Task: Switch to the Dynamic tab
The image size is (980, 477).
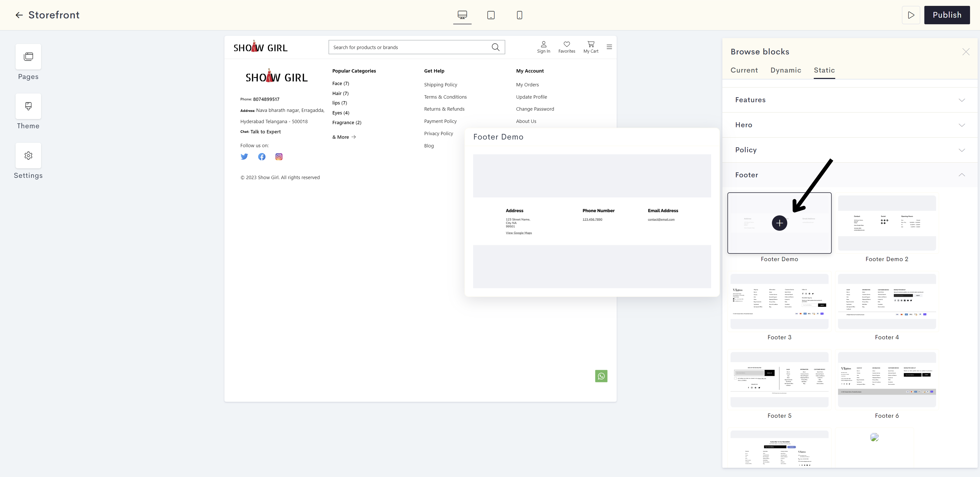Action: (786, 70)
